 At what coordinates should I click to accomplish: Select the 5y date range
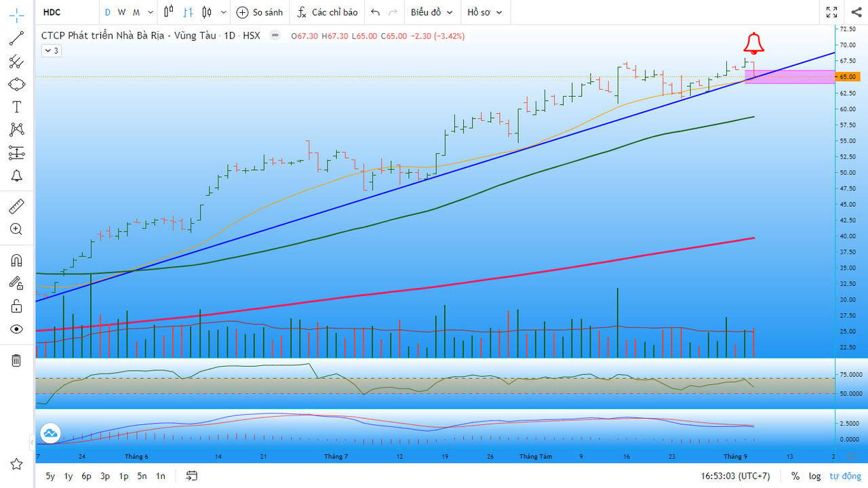tap(50, 476)
